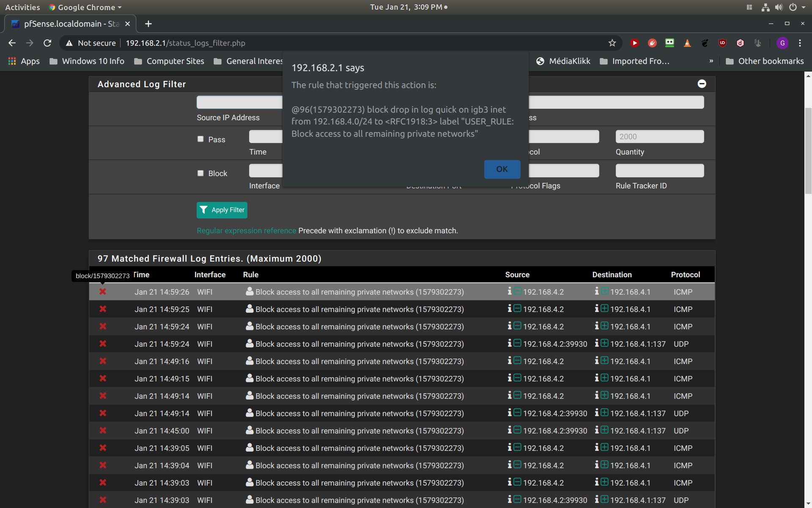Screen dimensions: 812x508
Task: Click the Destination column header
Action: [612, 275]
